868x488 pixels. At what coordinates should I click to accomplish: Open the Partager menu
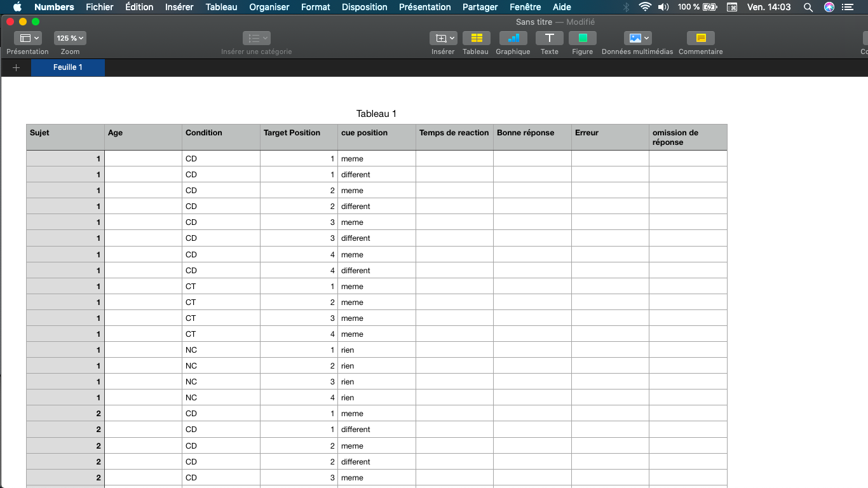tap(480, 7)
